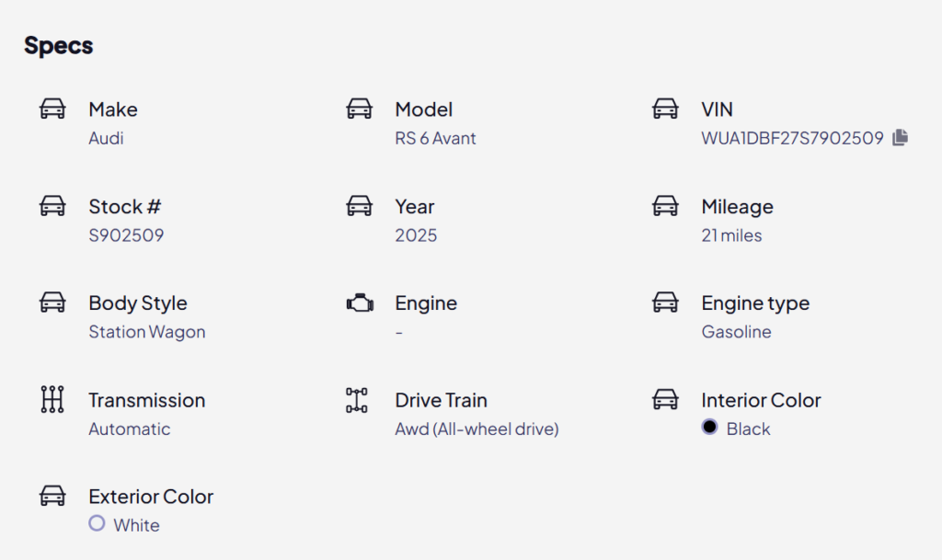This screenshot has width=942, height=560.
Task: Click the gear shifter icon beside Transmission
Action: (x=52, y=399)
